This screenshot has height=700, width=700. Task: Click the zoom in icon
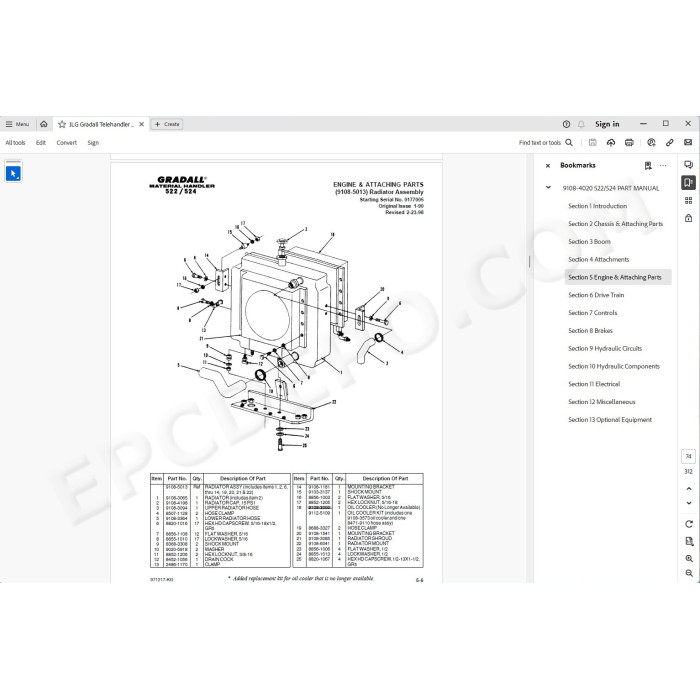pyautogui.click(x=689, y=558)
